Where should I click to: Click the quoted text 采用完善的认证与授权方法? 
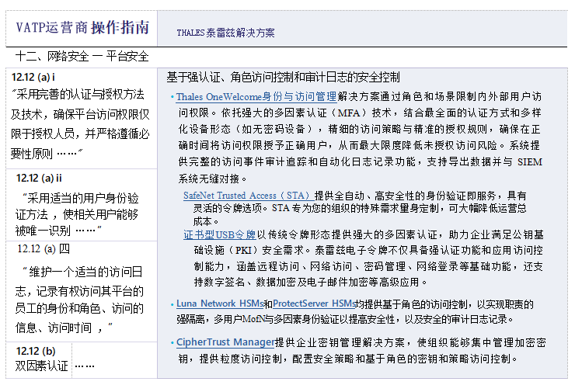80,95
